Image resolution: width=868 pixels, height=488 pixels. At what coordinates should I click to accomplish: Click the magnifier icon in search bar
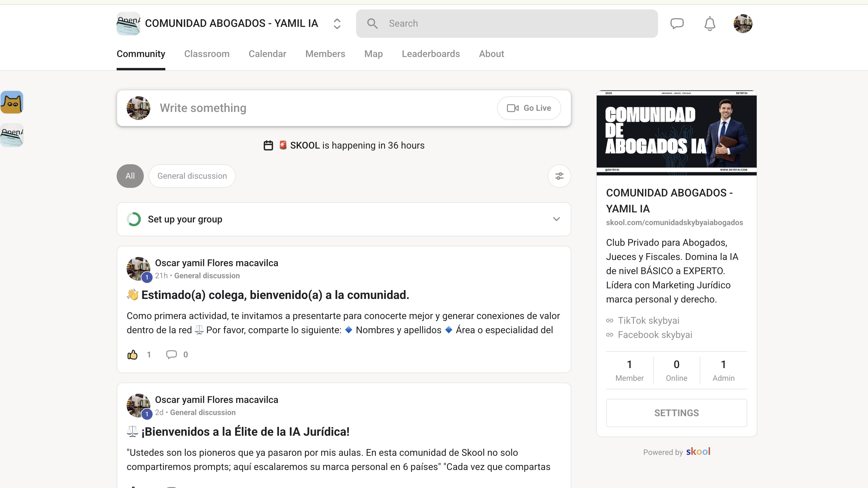[x=372, y=23]
